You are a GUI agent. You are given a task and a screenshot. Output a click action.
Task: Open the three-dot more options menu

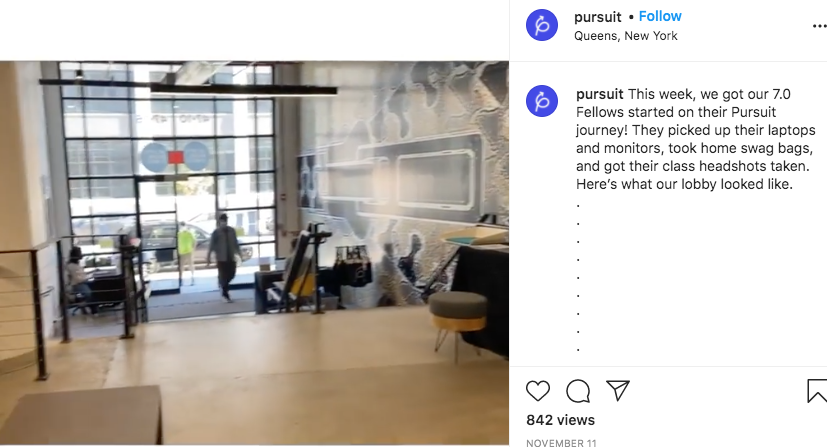pos(819,25)
